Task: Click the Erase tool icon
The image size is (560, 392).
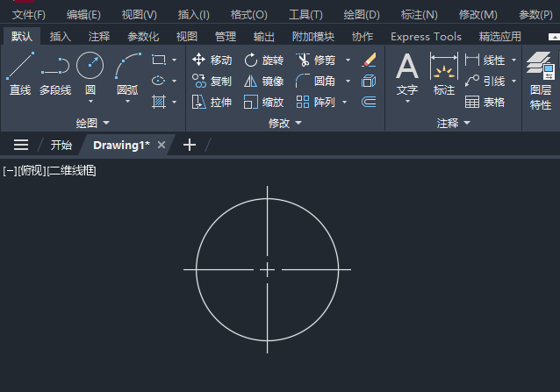Action: click(x=369, y=60)
